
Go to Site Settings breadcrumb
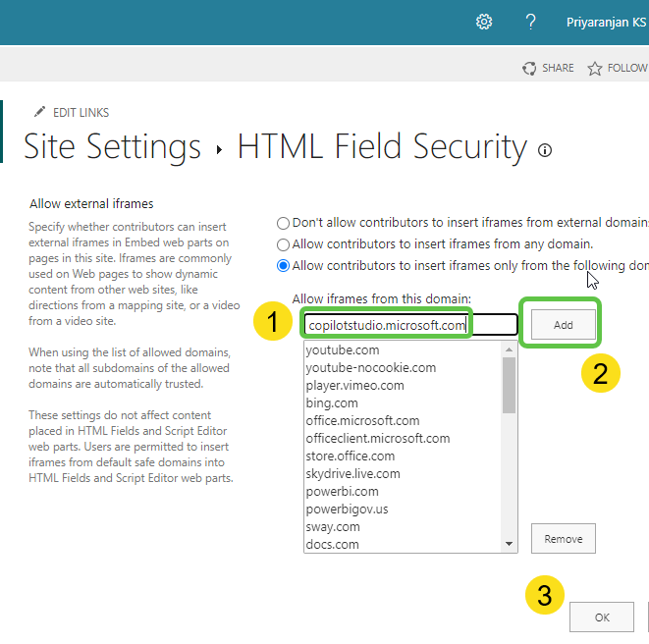112,146
